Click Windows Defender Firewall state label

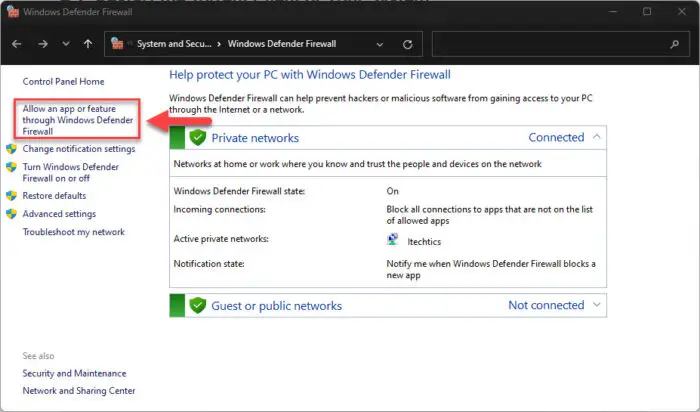[x=239, y=191]
